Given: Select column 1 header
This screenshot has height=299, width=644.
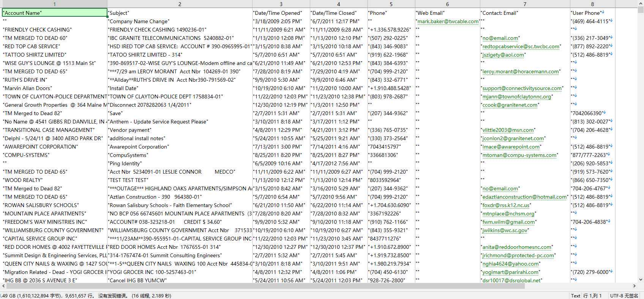Looking at the screenshot, I should (x=54, y=4).
